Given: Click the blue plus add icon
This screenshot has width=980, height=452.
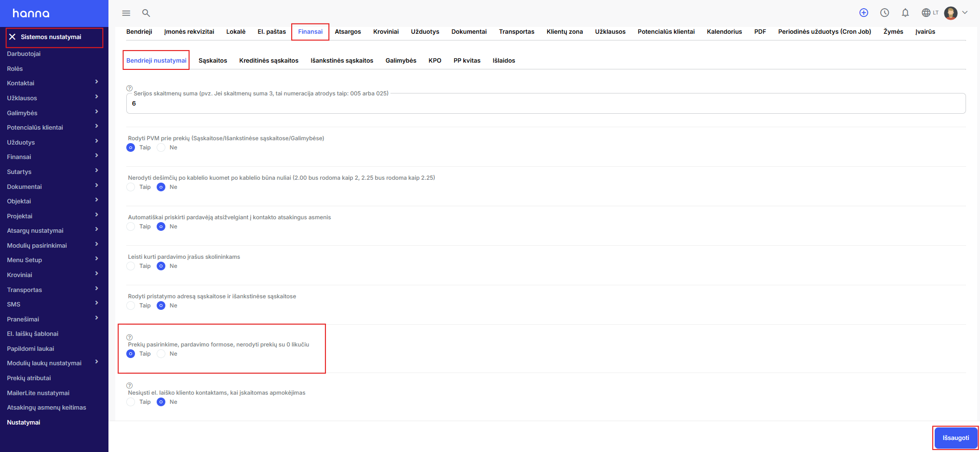Looking at the screenshot, I should [x=864, y=13].
